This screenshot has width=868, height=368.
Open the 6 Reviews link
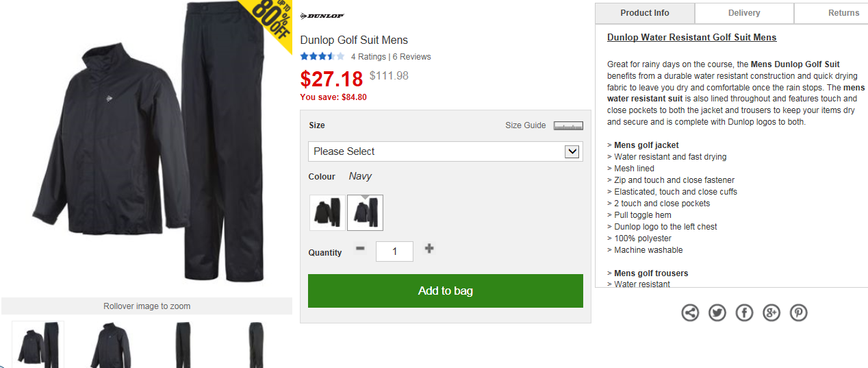click(411, 57)
